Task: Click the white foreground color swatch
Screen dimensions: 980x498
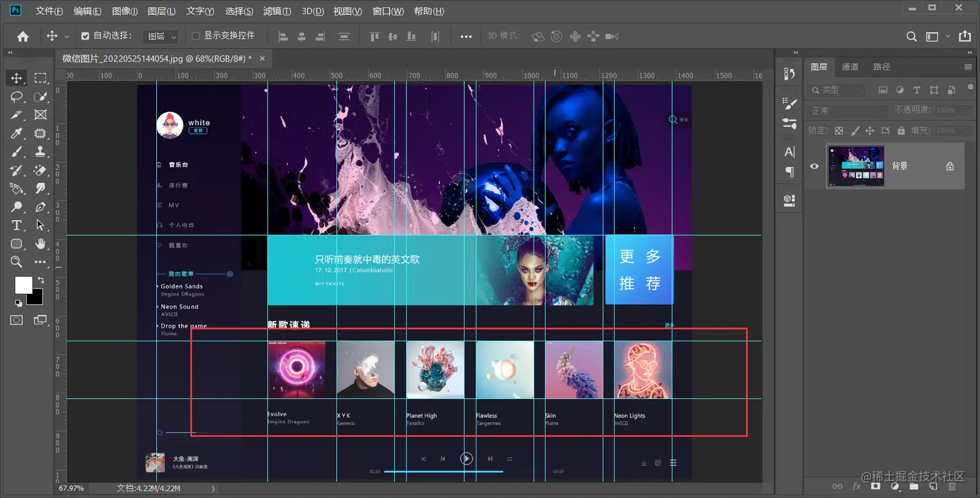Action: (x=22, y=285)
